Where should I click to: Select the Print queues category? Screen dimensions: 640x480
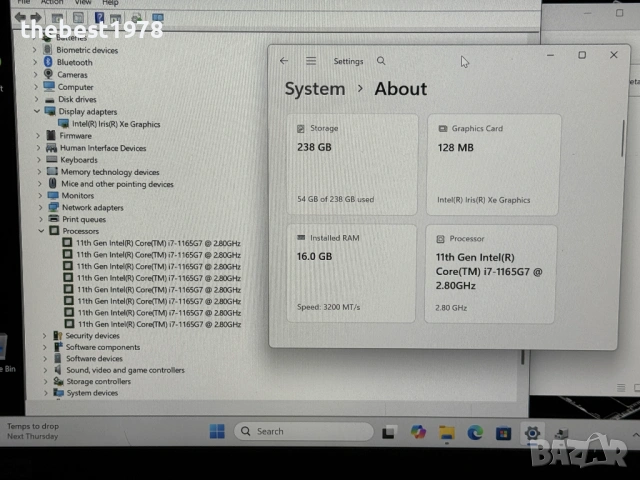click(84, 219)
